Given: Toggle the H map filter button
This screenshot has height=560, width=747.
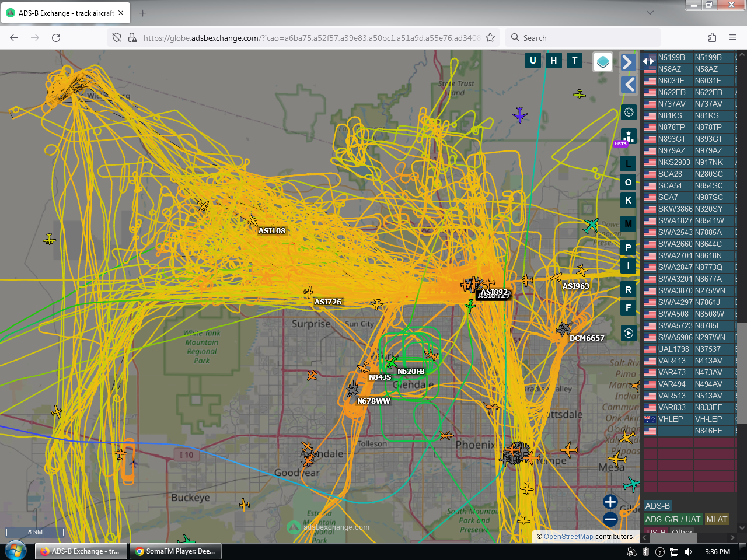Looking at the screenshot, I should pos(554,60).
